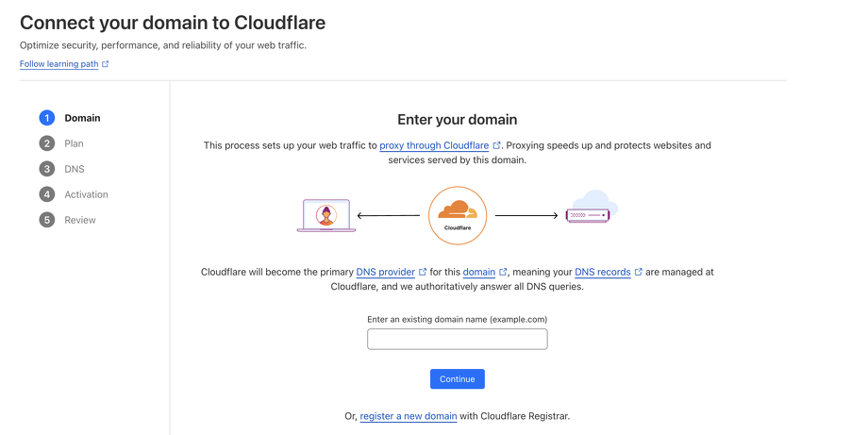The height and width of the screenshot is (435, 868).
Task: Select the DNS step in sidebar
Action: (x=75, y=169)
